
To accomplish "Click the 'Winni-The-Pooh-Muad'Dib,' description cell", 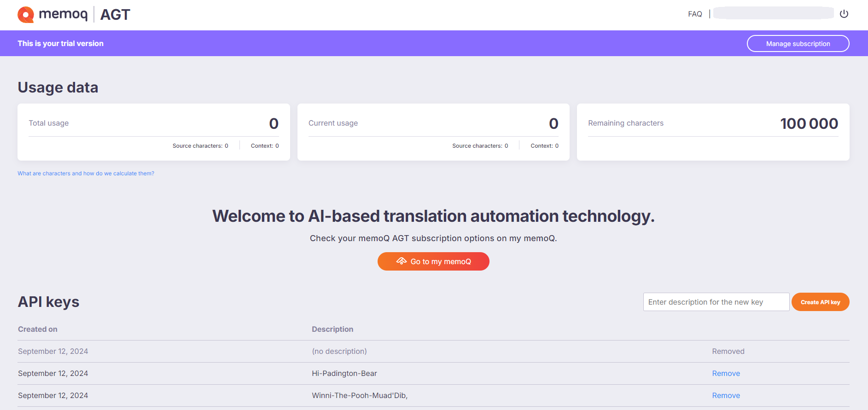I will coord(360,395).
